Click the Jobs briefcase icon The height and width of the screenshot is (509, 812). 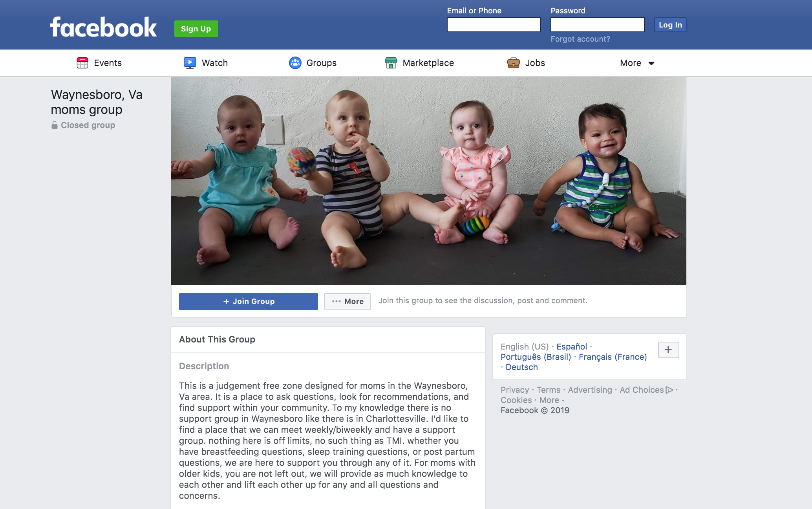(x=514, y=63)
